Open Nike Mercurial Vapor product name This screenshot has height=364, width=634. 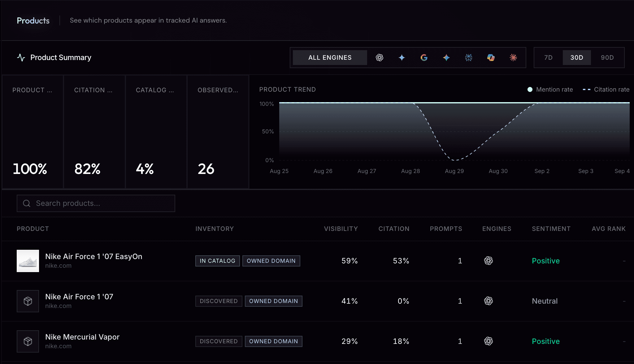82,337
